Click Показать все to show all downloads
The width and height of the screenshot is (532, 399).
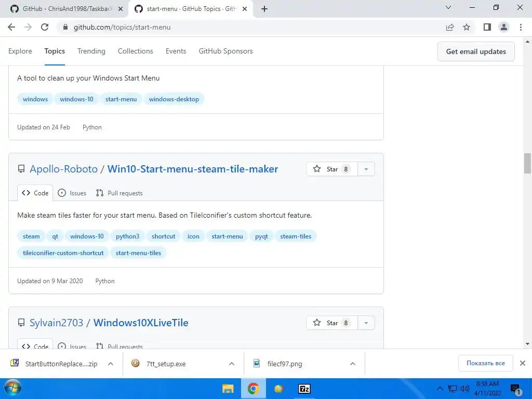pyautogui.click(x=486, y=363)
